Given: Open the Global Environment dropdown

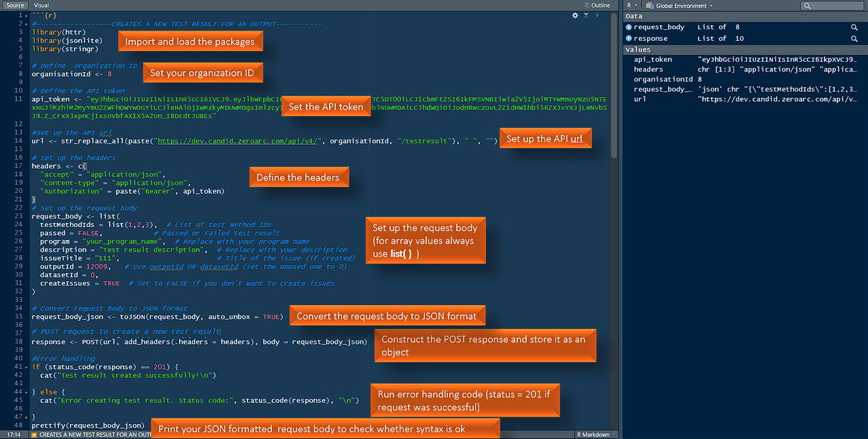Looking at the screenshot, I should tap(679, 5).
